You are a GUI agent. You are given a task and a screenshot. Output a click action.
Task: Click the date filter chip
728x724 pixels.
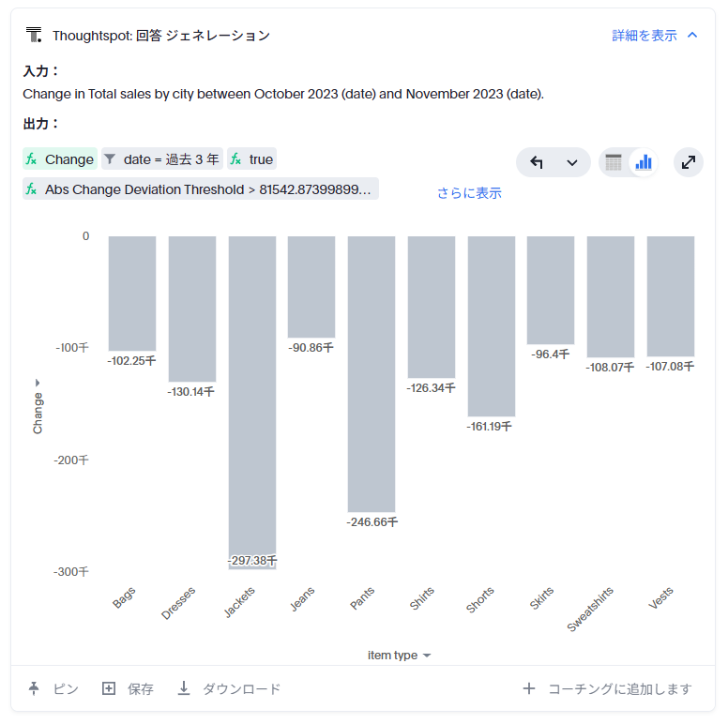(x=161, y=159)
